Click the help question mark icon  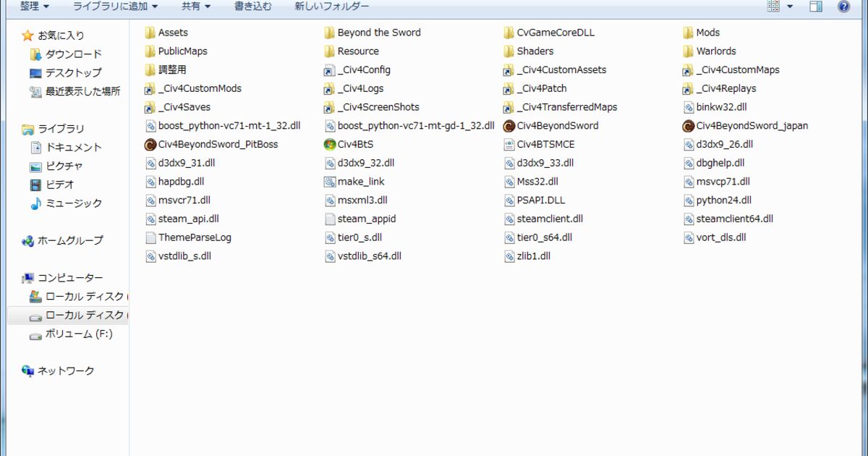(x=843, y=7)
